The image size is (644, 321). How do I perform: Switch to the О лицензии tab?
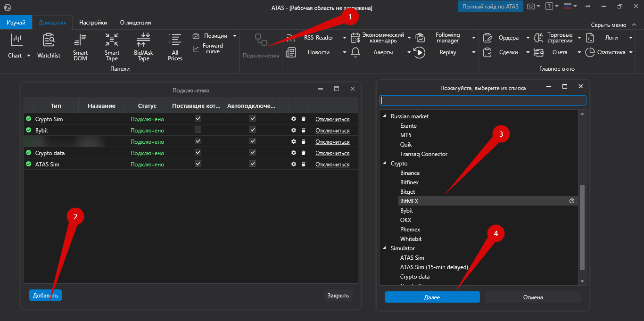136,22
